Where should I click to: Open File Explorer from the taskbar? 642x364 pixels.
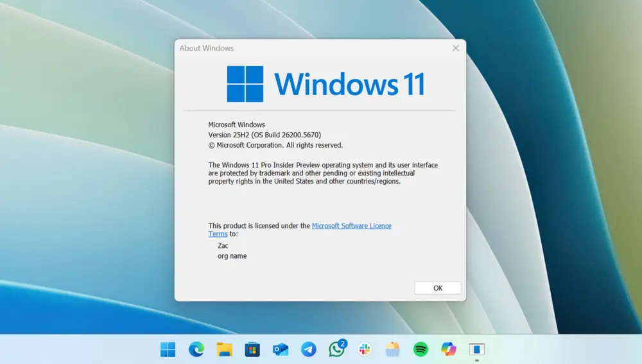(224, 349)
